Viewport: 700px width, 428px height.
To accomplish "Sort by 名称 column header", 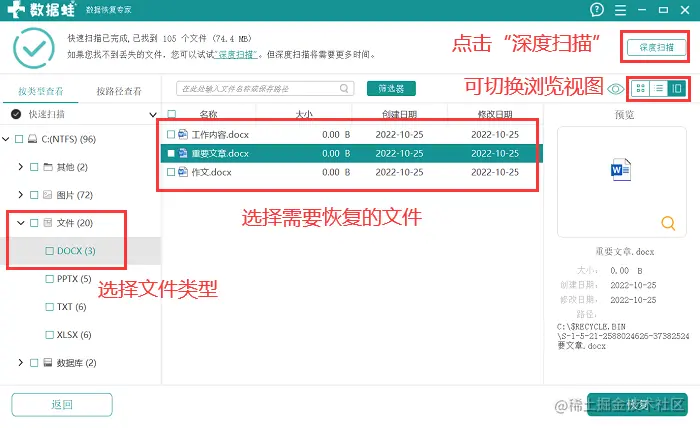I will [208, 114].
